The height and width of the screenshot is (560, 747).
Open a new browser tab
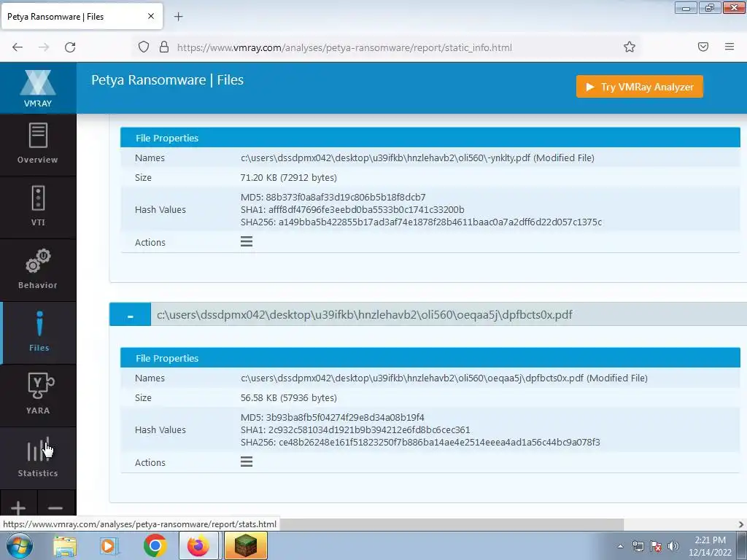[178, 17]
